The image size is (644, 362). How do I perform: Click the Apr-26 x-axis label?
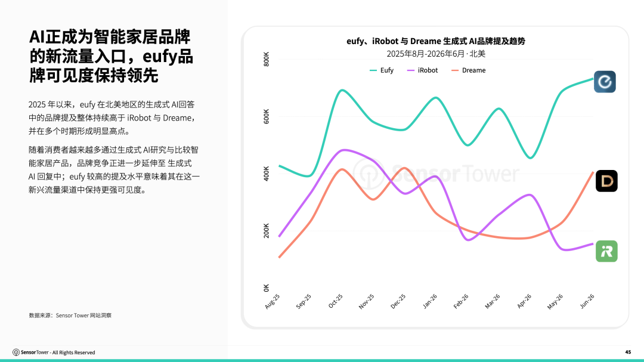click(x=524, y=301)
